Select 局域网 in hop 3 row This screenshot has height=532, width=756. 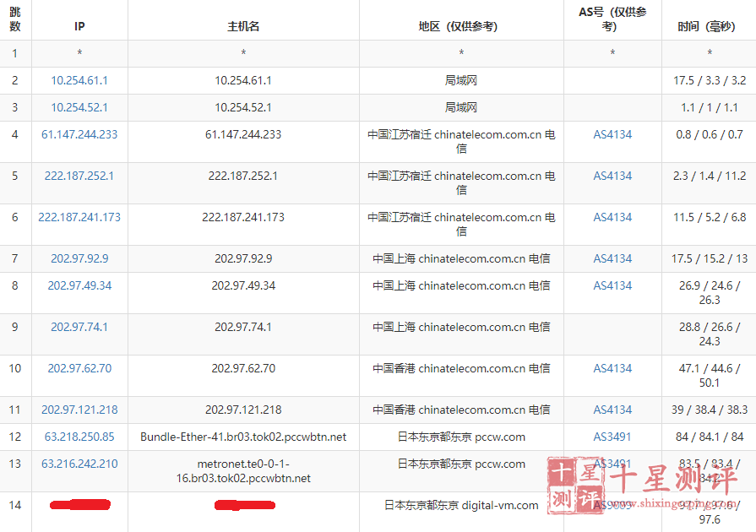461,107
